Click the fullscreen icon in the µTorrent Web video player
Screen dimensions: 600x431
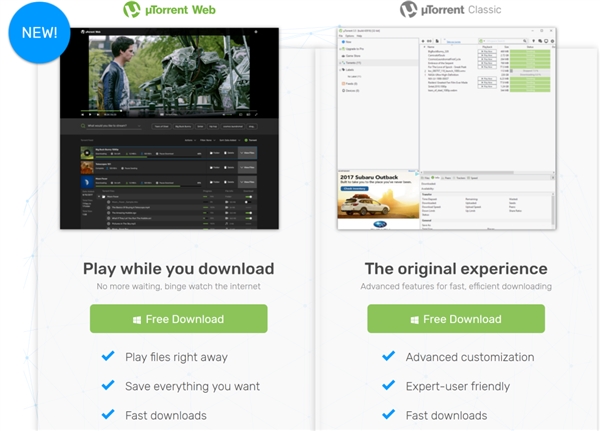pos(256,114)
